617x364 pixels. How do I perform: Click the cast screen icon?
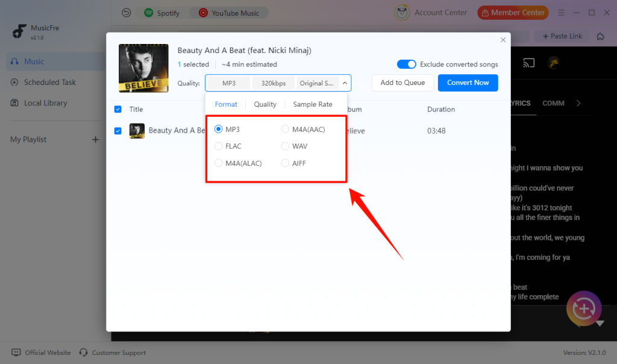(x=528, y=63)
